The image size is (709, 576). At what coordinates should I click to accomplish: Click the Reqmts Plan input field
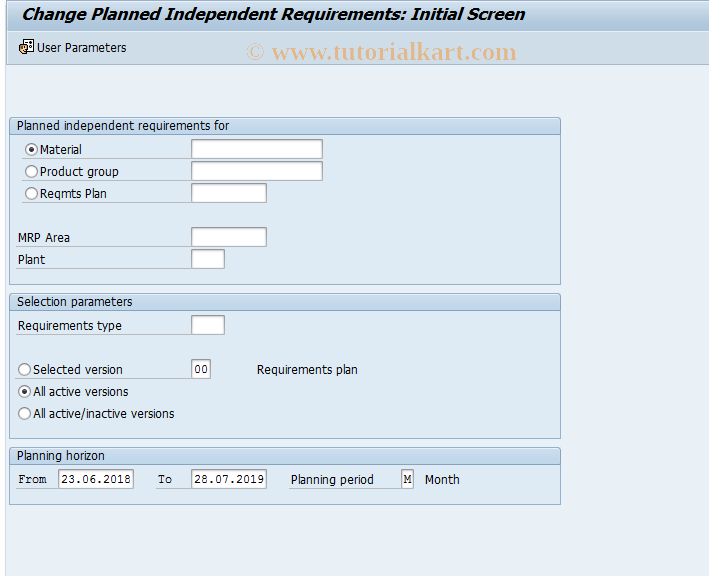point(229,193)
